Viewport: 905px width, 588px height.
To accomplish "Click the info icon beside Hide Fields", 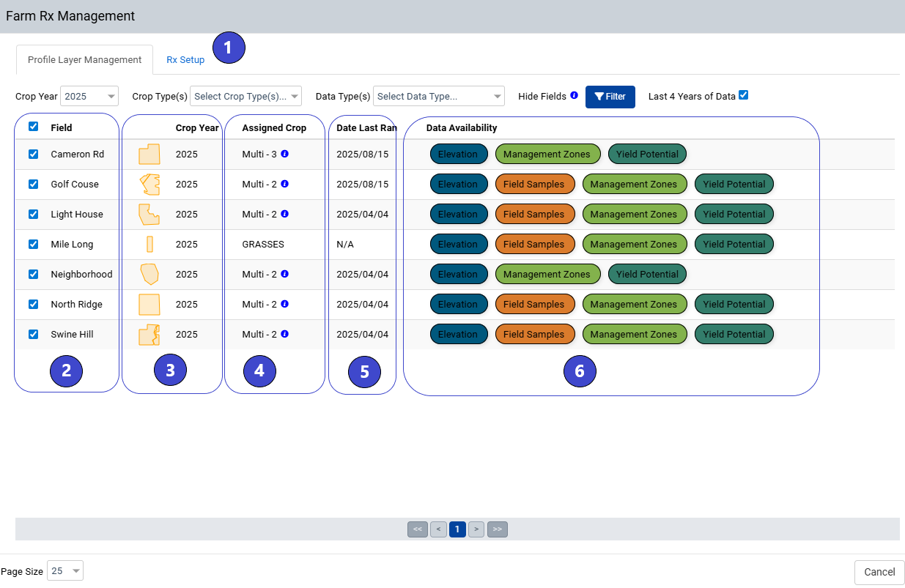I will 574,95.
